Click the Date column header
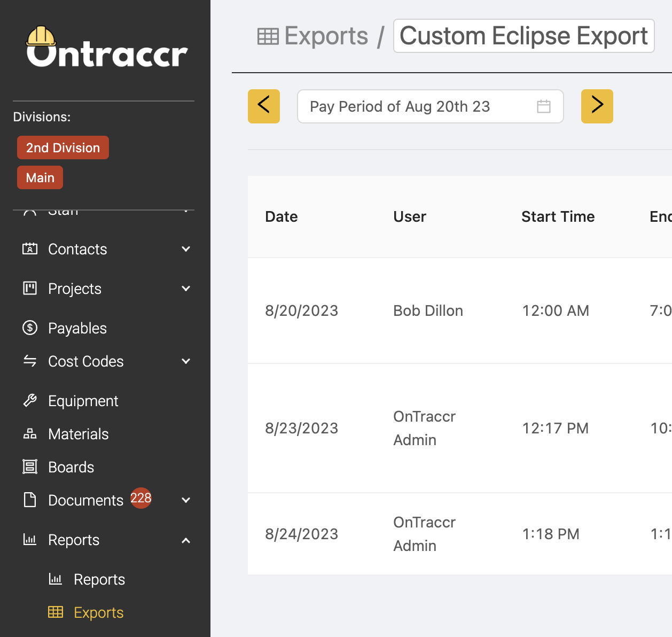This screenshot has height=637, width=672. click(x=282, y=216)
